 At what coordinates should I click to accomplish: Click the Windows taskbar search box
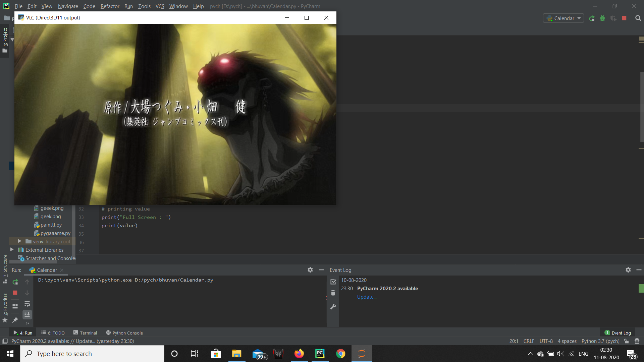click(92, 354)
